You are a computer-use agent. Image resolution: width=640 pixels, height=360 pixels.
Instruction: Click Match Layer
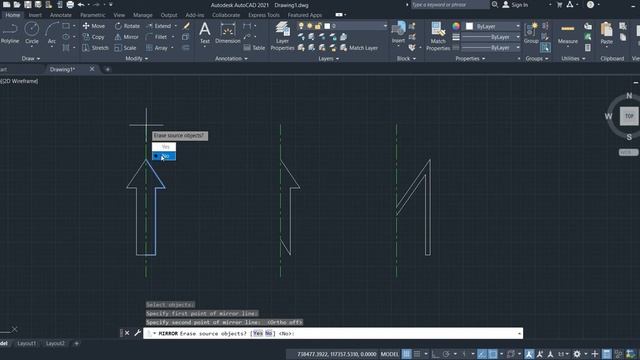pos(359,48)
